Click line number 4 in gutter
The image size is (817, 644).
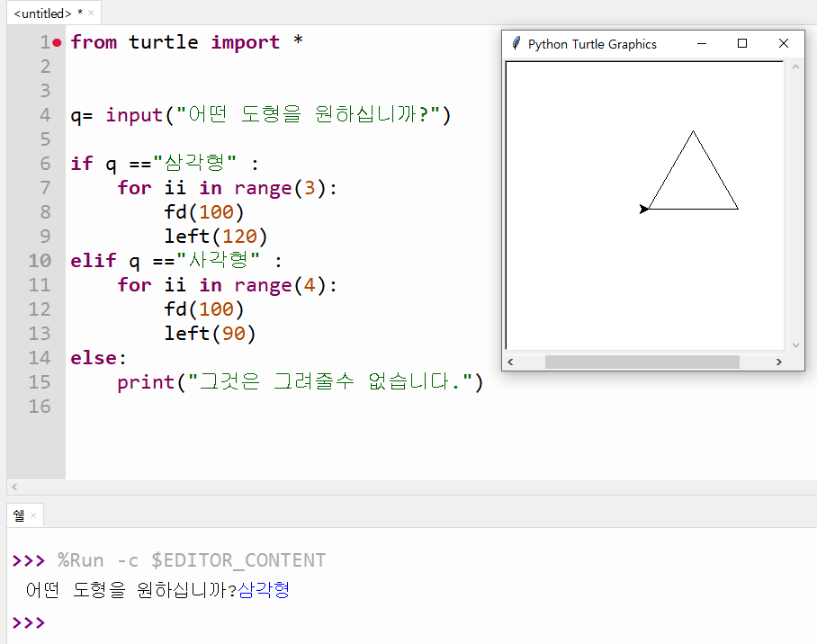tap(45, 114)
